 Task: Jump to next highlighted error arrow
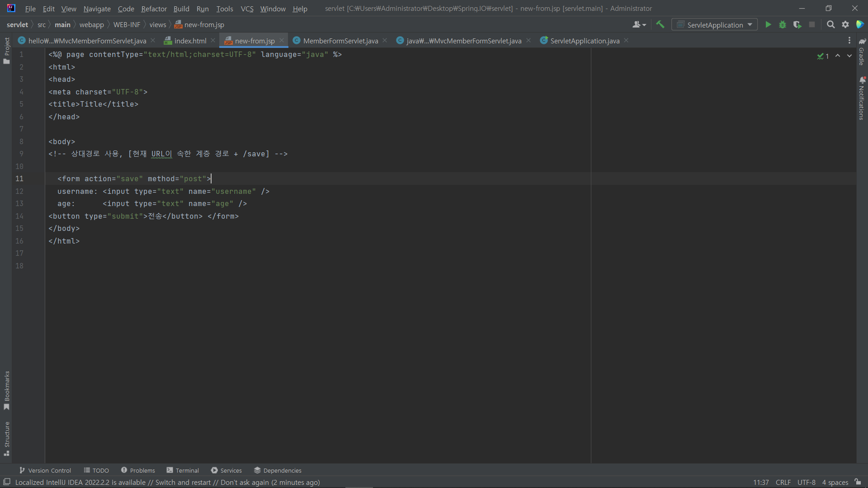tap(849, 56)
